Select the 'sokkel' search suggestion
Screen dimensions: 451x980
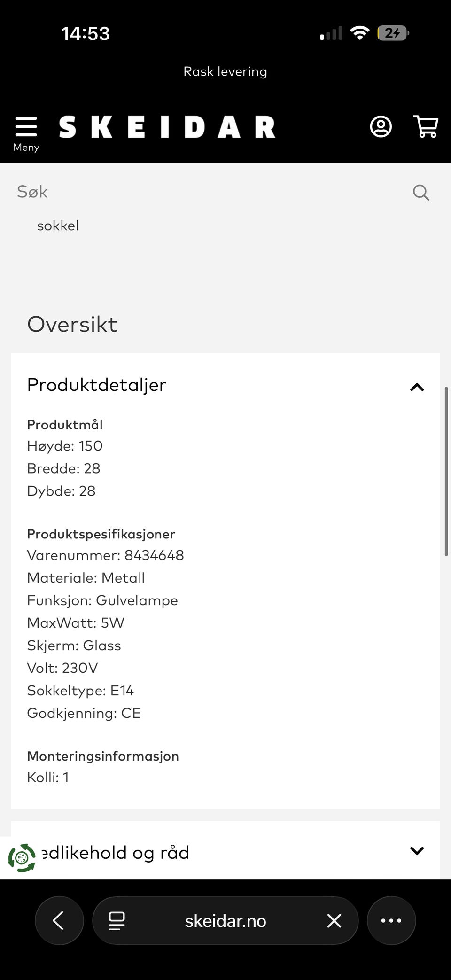(x=58, y=226)
